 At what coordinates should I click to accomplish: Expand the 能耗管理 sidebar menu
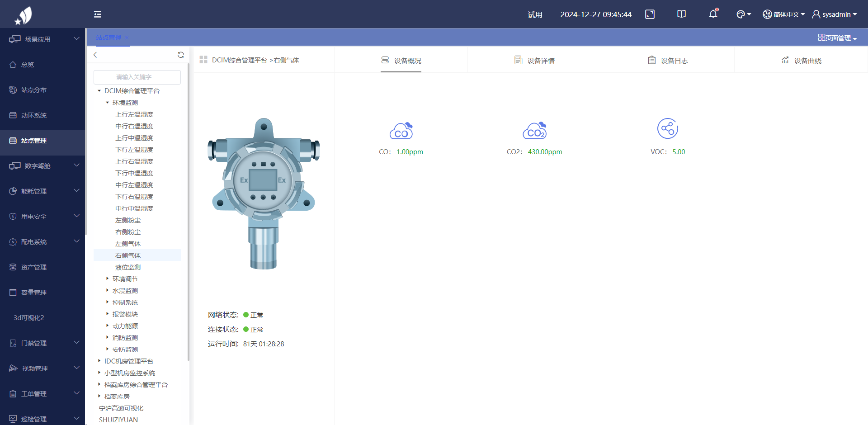coord(42,191)
